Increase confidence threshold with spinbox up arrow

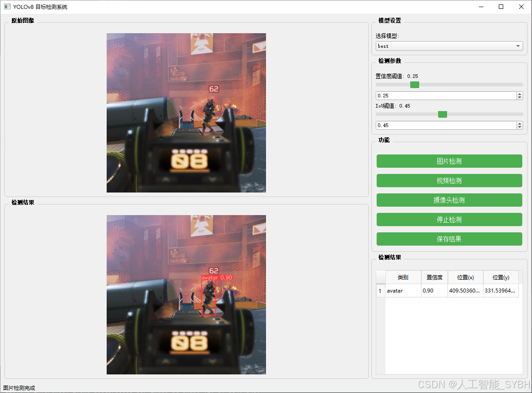pos(520,94)
